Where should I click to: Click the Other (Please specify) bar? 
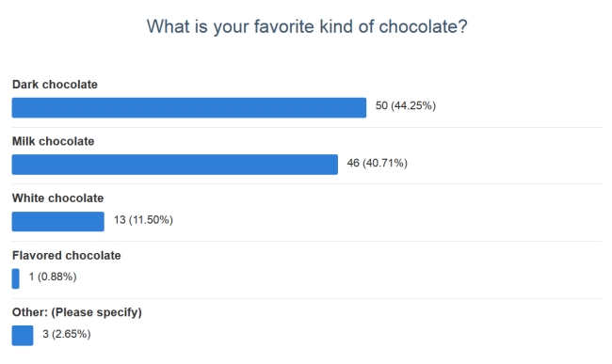point(23,336)
